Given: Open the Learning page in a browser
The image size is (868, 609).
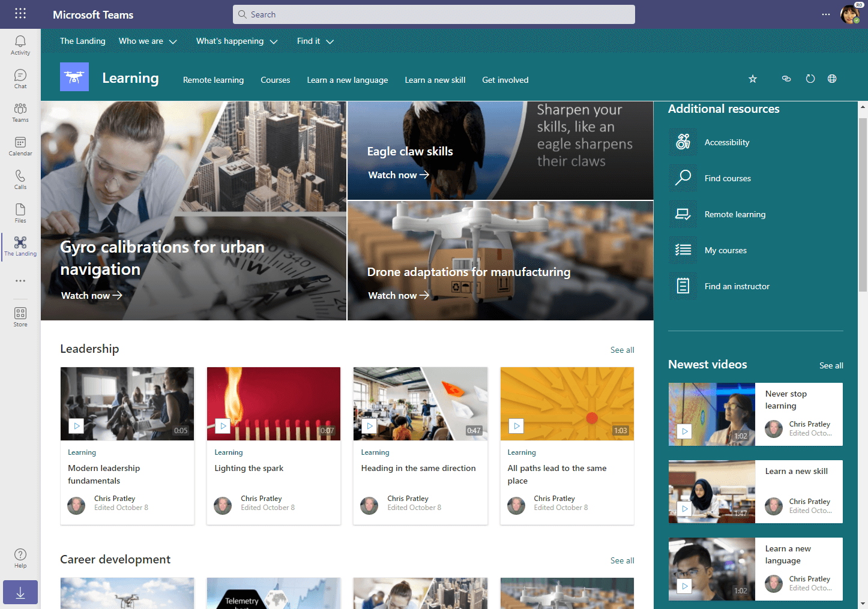Looking at the screenshot, I should pos(832,79).
